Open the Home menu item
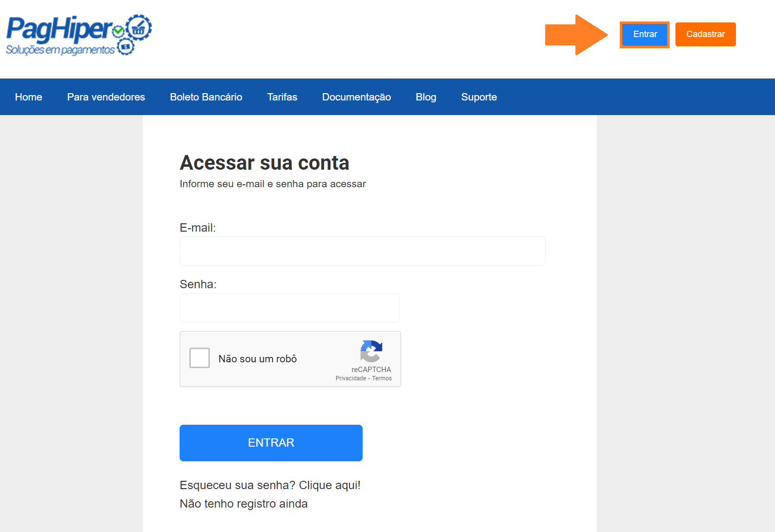The height and width of the screenshot is (532, 775). click(29, 97)
